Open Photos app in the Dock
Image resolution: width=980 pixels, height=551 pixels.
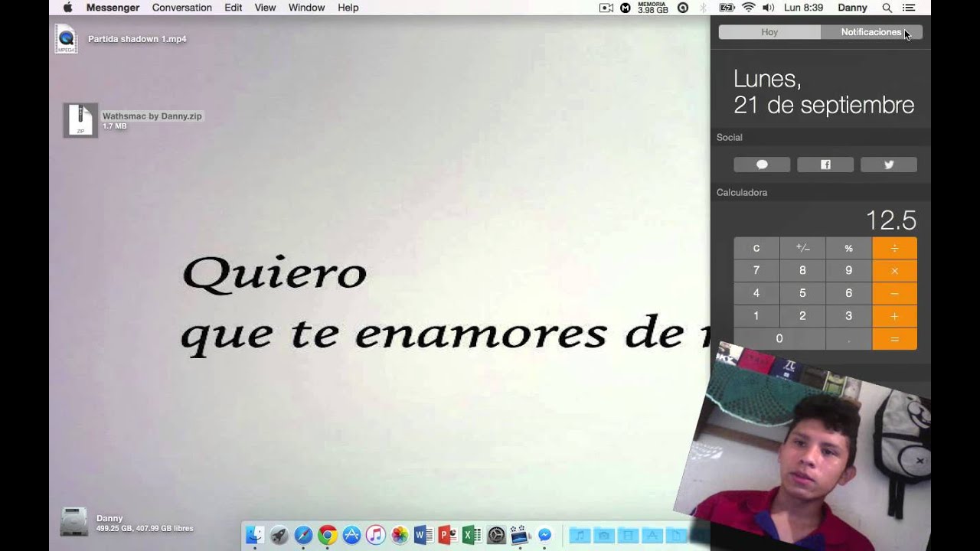[400, 536]
